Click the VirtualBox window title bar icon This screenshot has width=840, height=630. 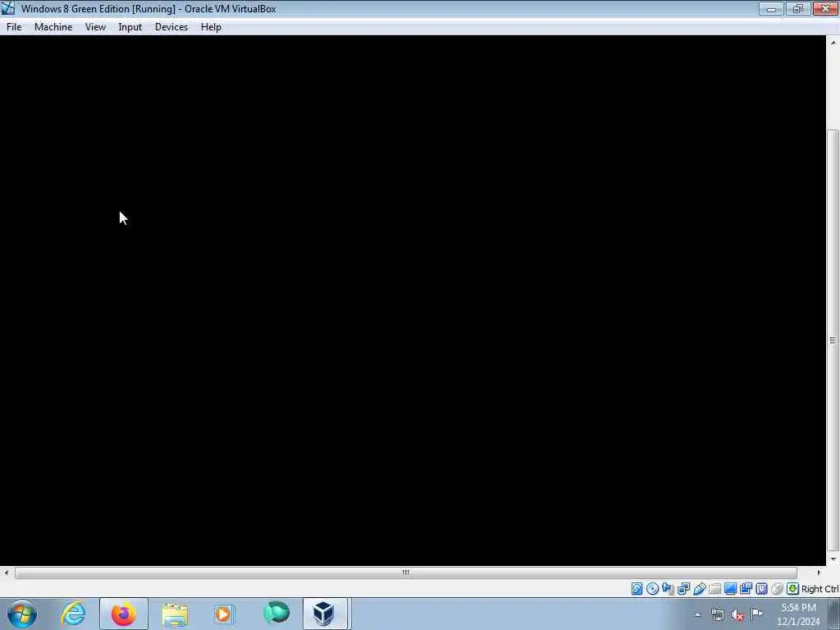click(x=8, y=8)
